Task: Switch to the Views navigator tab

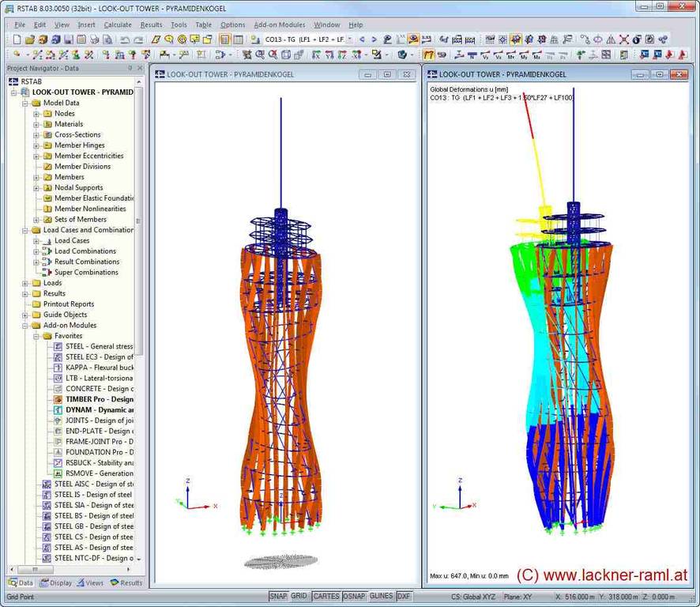Action: click(x=90, y=582)
